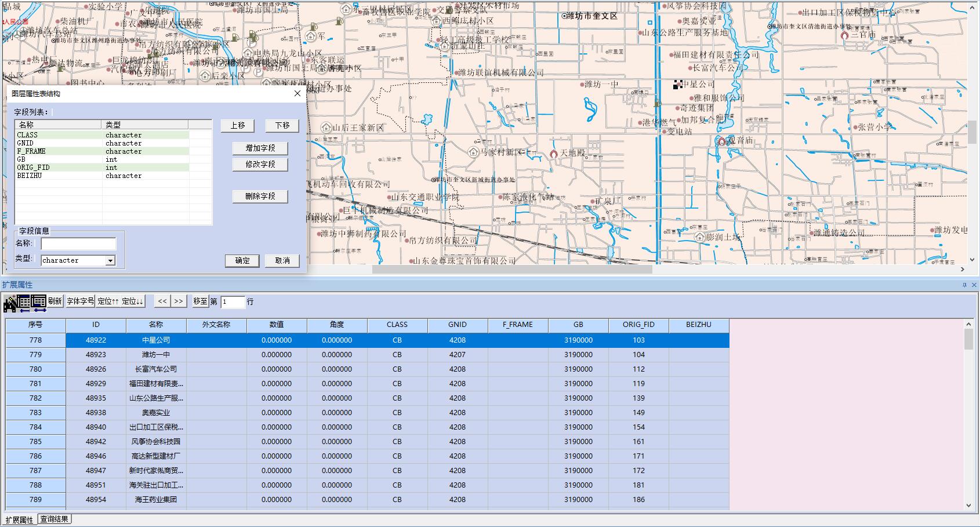Click the table icon with left arrow
980x527 pixels.
click(x=24, y=302)
